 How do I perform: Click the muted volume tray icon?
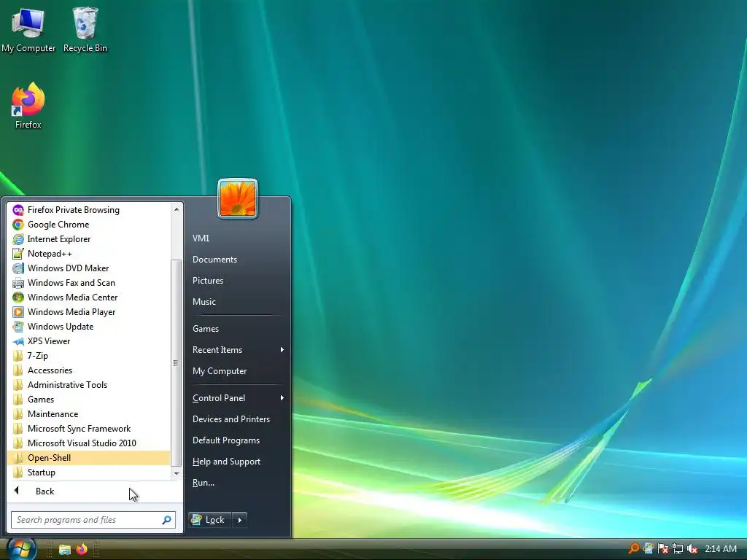[692, 549]
